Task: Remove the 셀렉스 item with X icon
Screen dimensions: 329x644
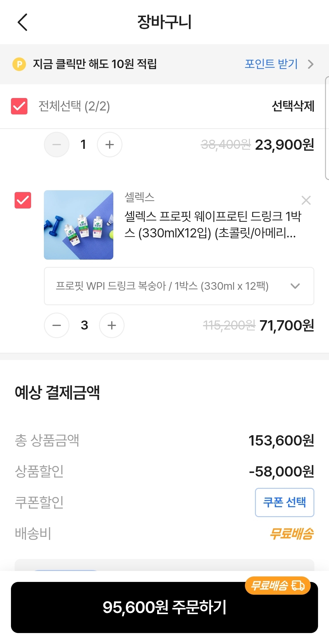Action: coord(306,200)
